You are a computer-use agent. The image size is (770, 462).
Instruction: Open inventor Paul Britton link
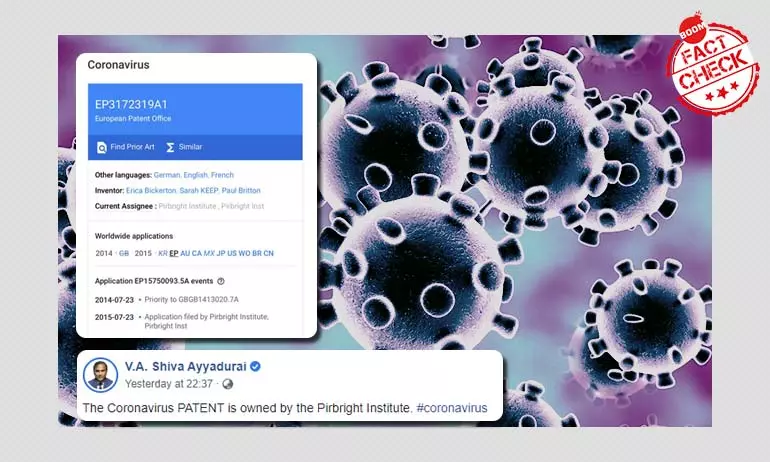241,190
